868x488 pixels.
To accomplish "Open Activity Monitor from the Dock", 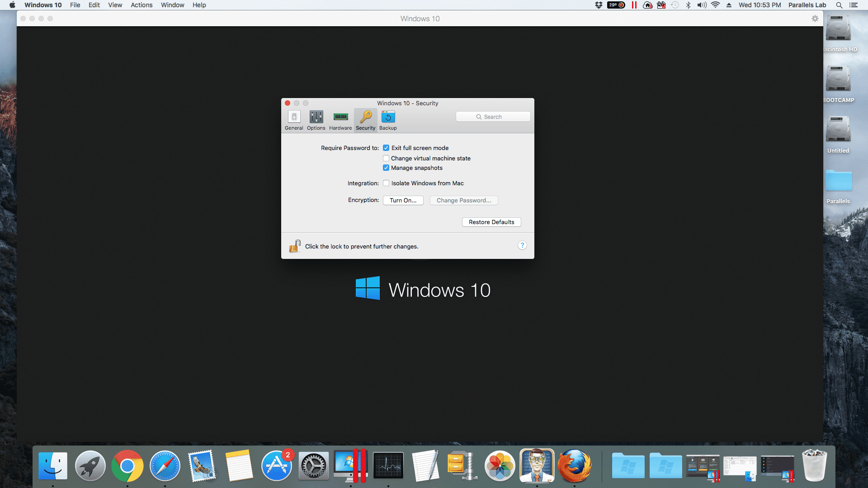I will click(388, 465).
